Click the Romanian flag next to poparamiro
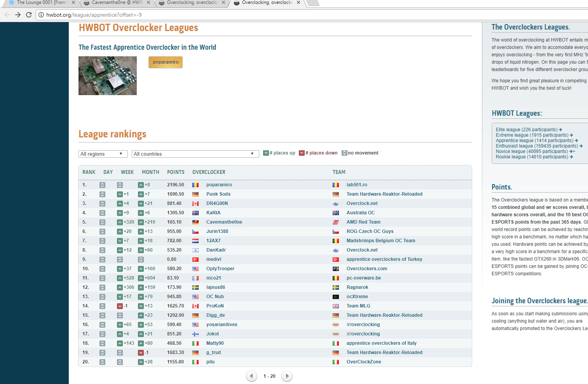The height and width of the screenshot is (384, 588). tap(195, 185)
